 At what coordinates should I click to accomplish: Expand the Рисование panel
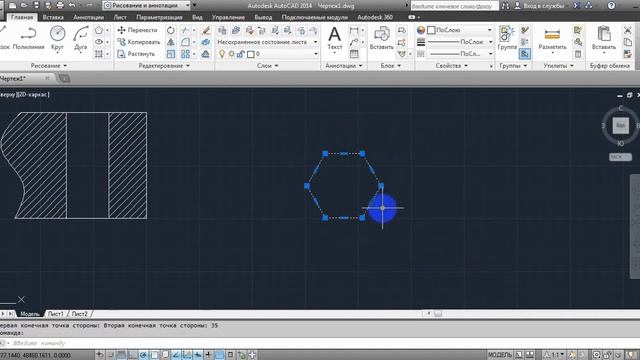click(49, 66)
